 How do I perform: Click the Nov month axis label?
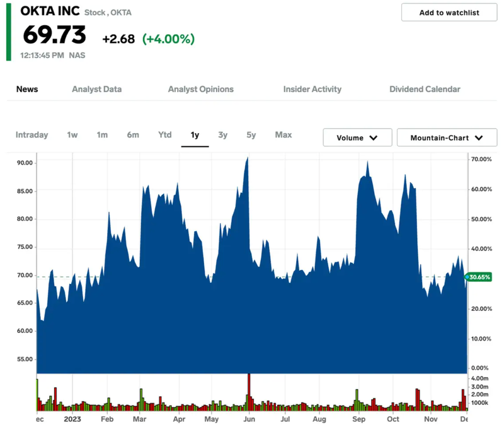[431, 419]
